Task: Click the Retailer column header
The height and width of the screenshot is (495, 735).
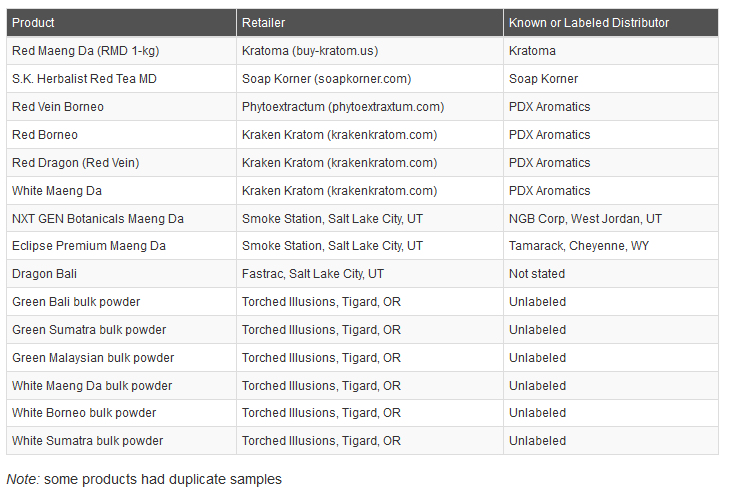Action: click(x=264, y=22)
